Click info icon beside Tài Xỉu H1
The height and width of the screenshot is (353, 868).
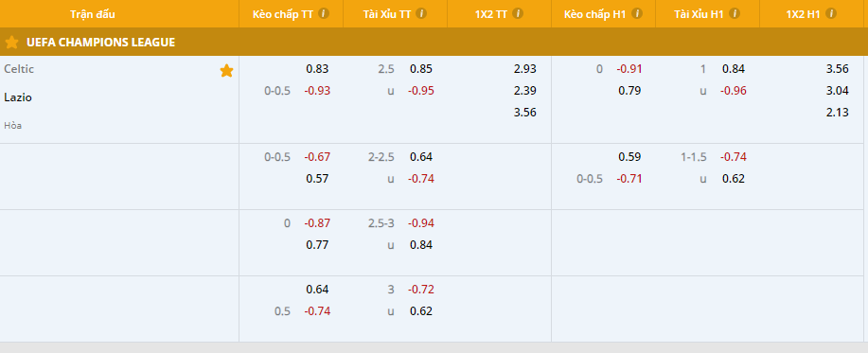[x=734, y=13]
